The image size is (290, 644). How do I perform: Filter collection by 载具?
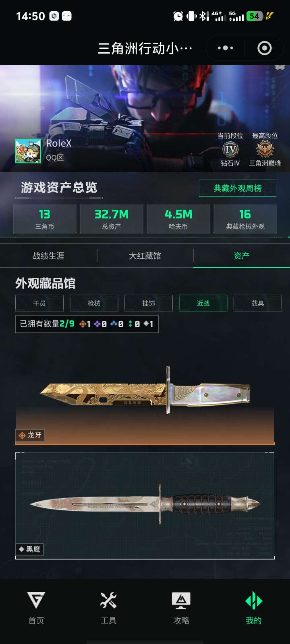point(258,303)
